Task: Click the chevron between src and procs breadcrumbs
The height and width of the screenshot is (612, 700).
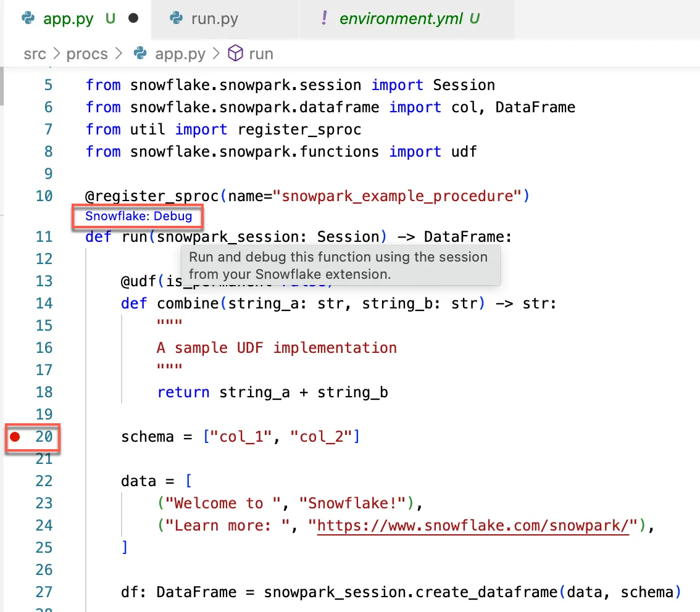Action: (x=57, y=54)
